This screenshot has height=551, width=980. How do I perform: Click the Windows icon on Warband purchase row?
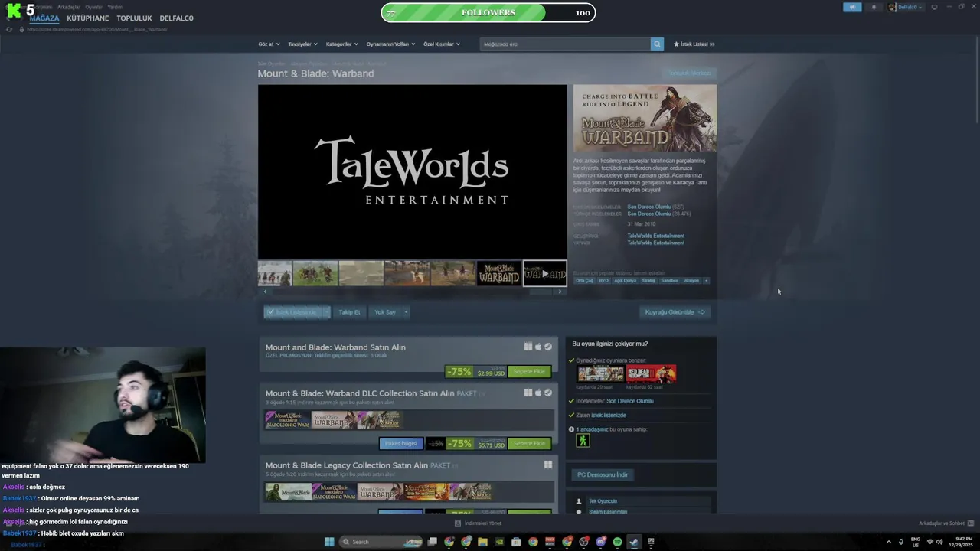point(528,347)
